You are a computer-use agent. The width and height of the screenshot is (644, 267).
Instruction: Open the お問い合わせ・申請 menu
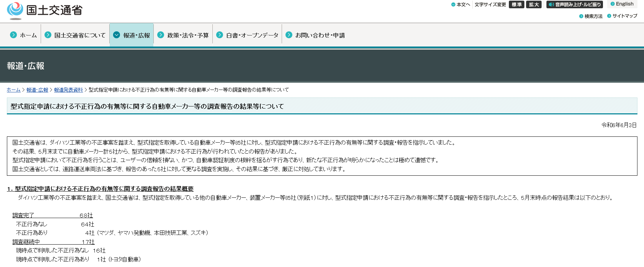[320, 35]
